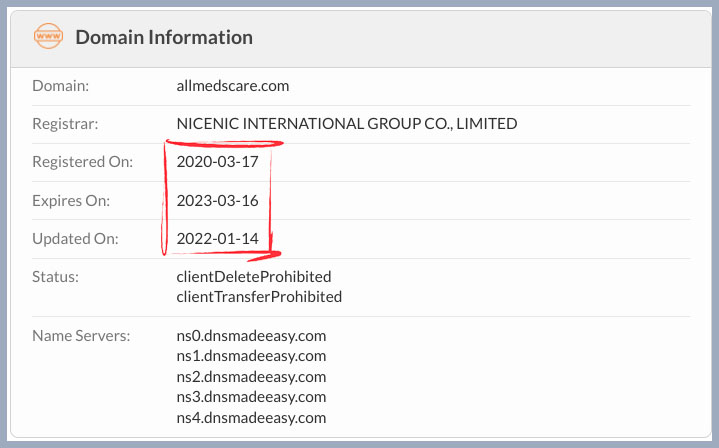Click the Expires On label
719x448 pixels.
pyautogui.click(x=71, y=201)
